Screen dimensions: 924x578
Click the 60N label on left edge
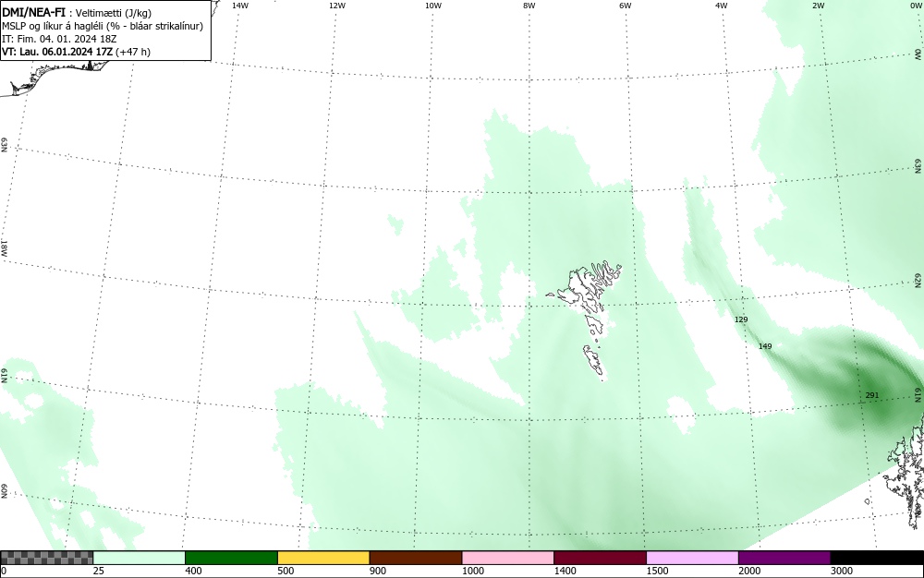pyautogui.click(x=4, y=491)
